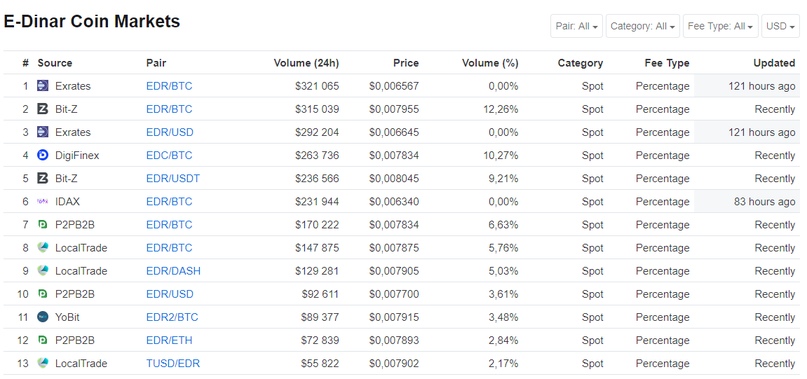Click the LocalTrade icon in row 8
Image resolution: width=807 pixels, height=379 pixels.
[x=43, y=248]
